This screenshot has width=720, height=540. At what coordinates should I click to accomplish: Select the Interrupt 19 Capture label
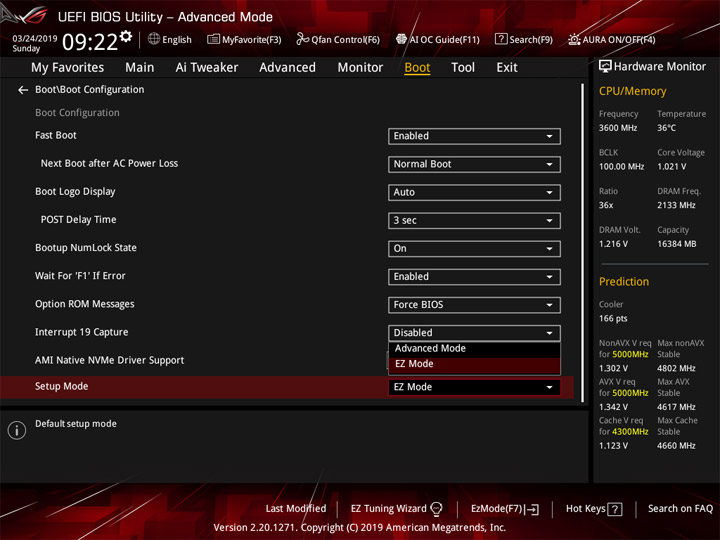coord(81,332)
